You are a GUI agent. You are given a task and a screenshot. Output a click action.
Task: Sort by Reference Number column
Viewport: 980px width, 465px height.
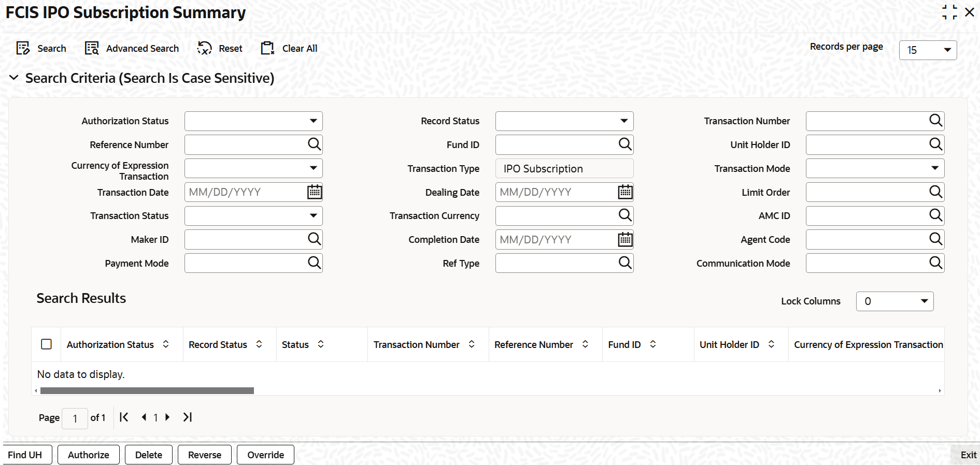point(585,344)
